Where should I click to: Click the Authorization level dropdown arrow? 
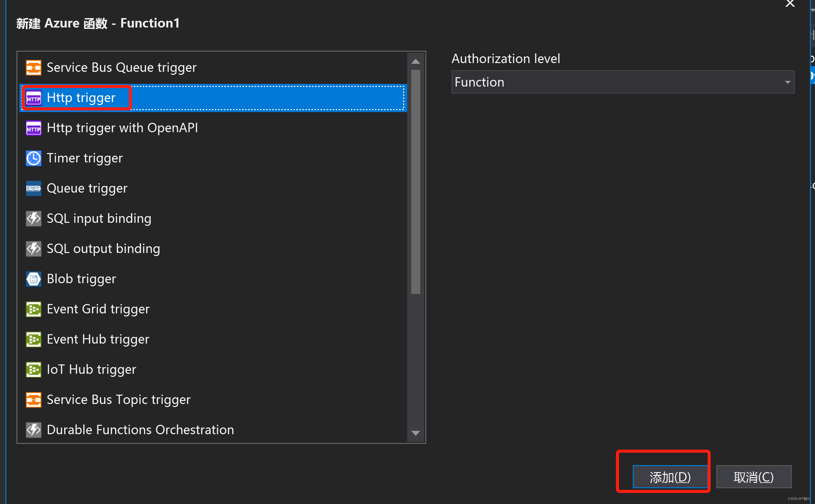[x=787, y=82]
